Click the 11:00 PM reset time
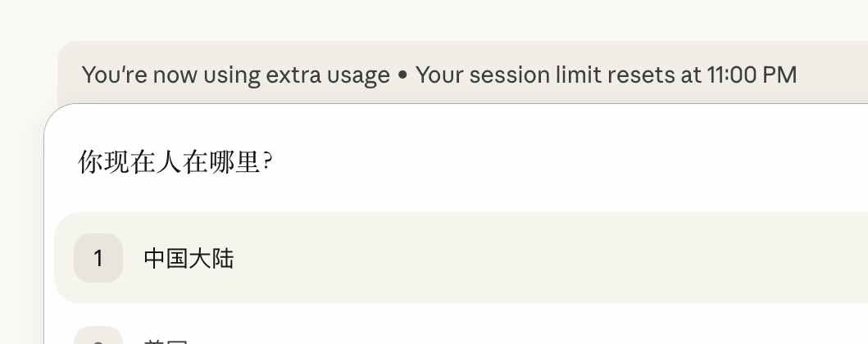This screenshot has width=868, height=344. 751,75
